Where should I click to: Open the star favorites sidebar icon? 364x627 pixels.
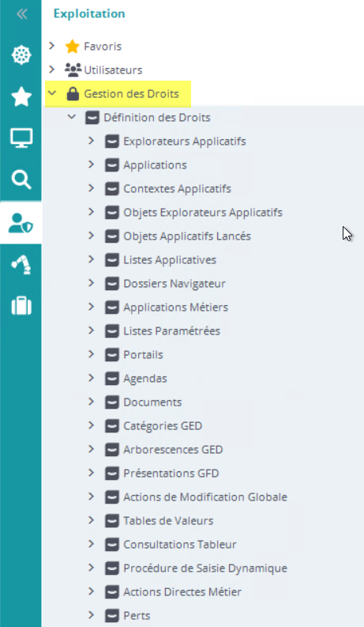[21, 96]
